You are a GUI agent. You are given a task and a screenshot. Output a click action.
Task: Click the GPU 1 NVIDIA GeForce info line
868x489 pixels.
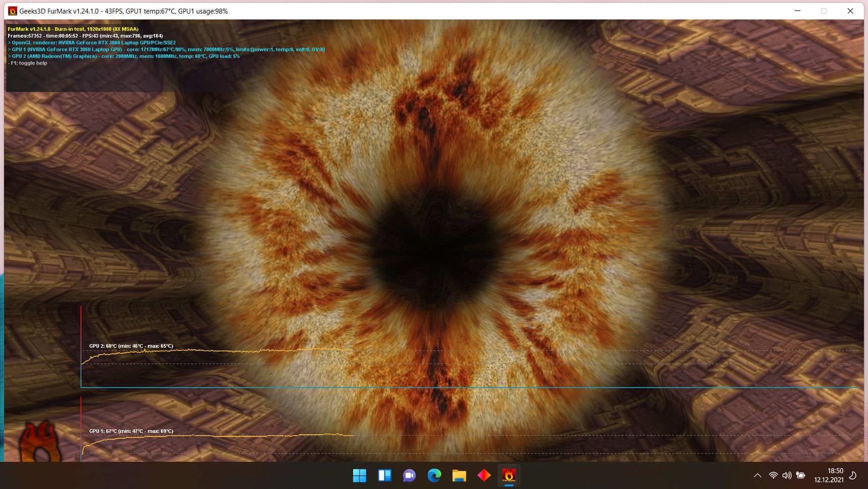(166, 50)
